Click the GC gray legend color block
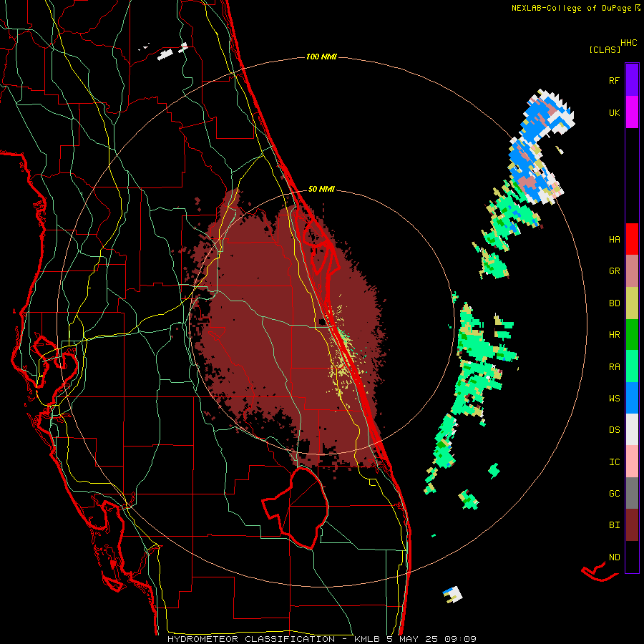The height and width of the screenshot is (644, 644). coord(632,493)
